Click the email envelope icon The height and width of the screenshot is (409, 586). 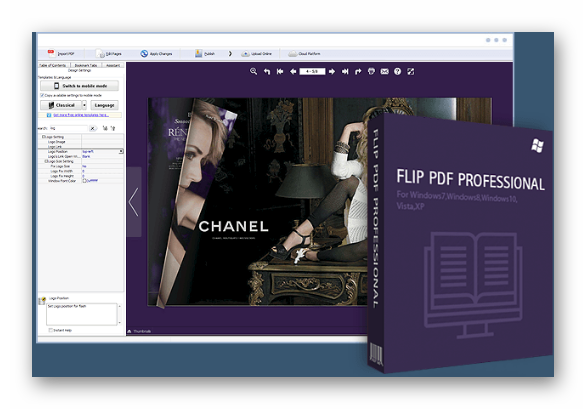[x=384, y=71]
